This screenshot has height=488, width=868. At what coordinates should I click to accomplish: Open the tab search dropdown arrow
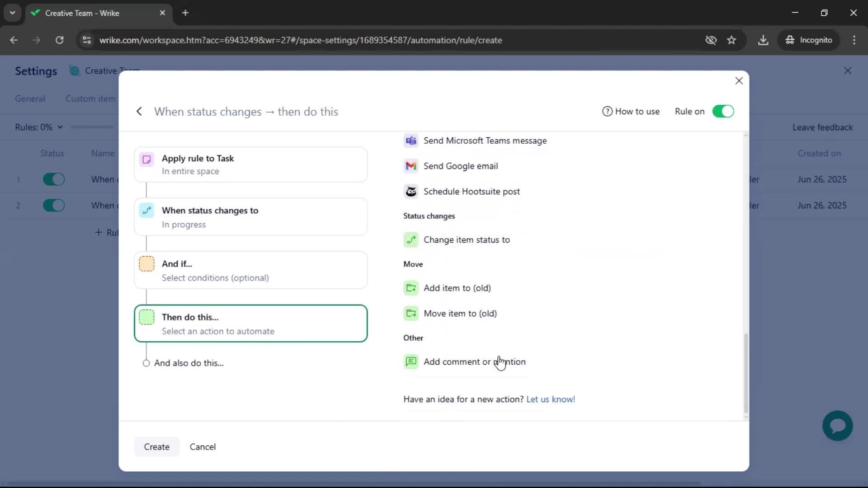click(13, 13)
